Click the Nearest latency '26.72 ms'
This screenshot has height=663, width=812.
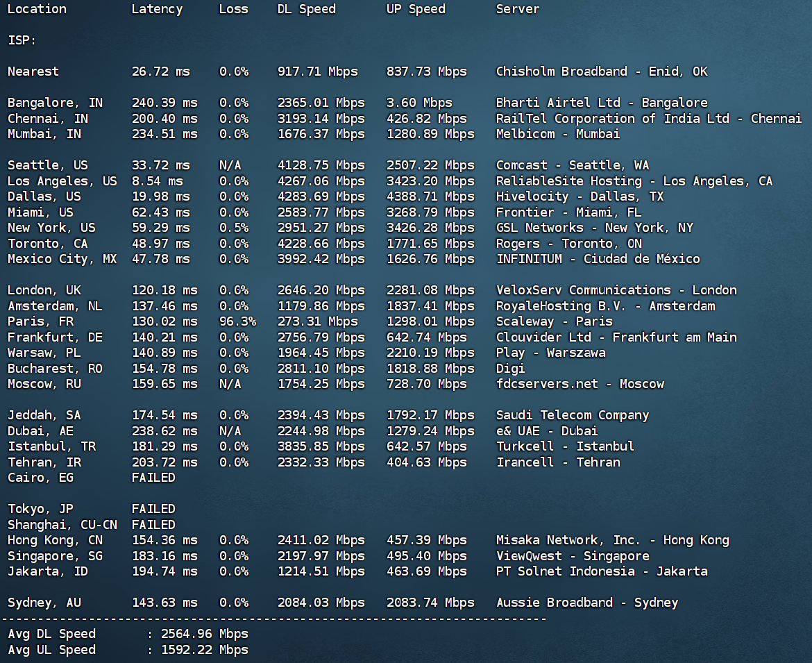[x=160, y=72]
